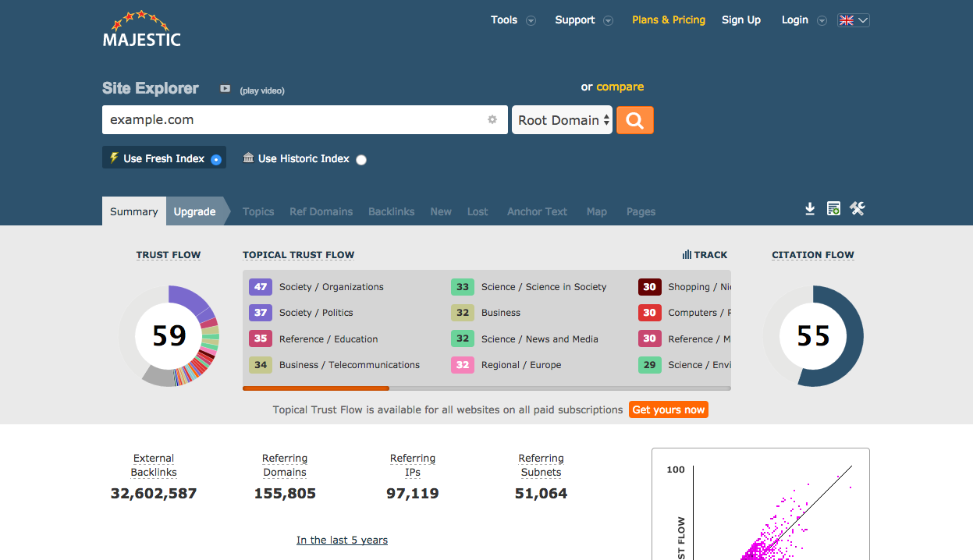
Task: Open the Anchor Text tab
Action: [537, 211]
